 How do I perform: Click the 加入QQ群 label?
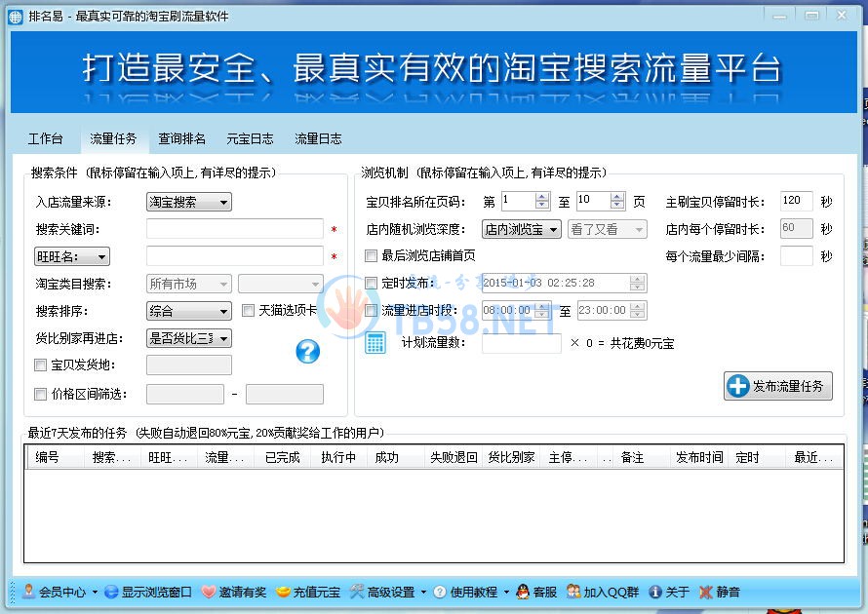(x=612, y=593)
